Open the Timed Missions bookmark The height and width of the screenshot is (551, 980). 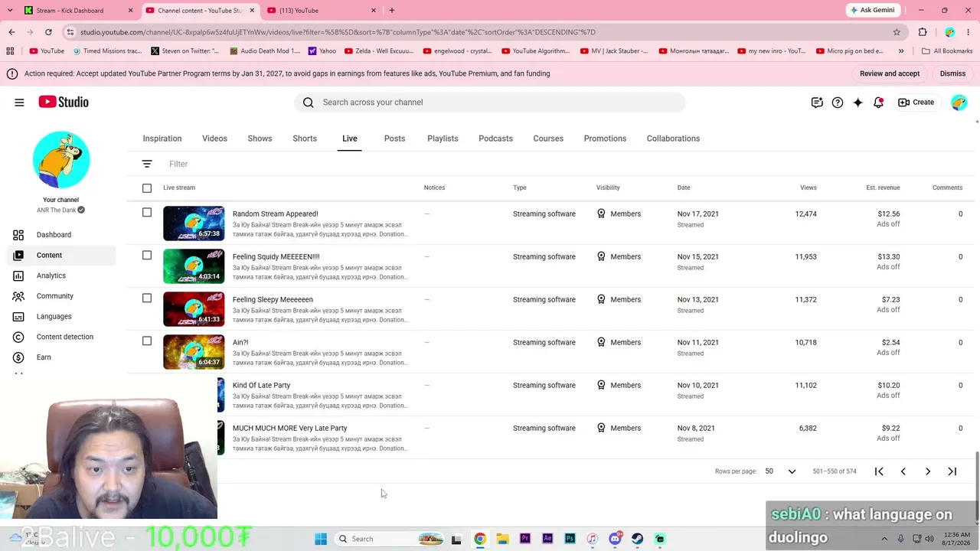[x=107, y=51]
